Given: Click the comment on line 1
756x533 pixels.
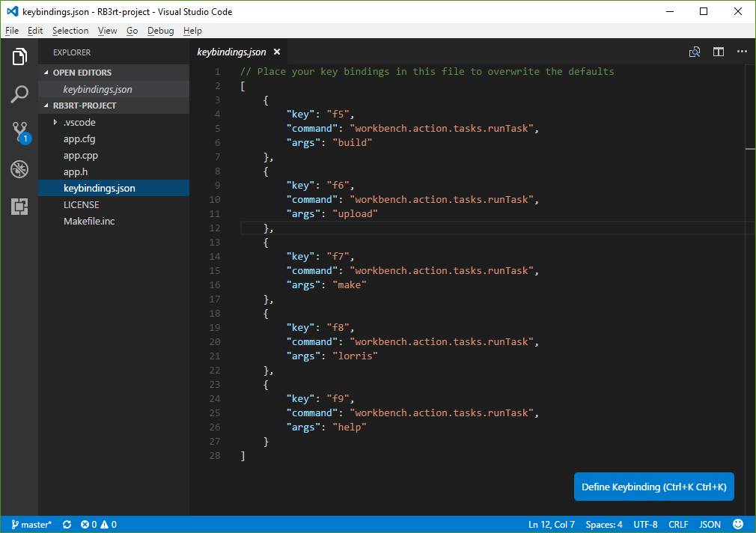Looking at the screenshot, I should tap(427, 71).
